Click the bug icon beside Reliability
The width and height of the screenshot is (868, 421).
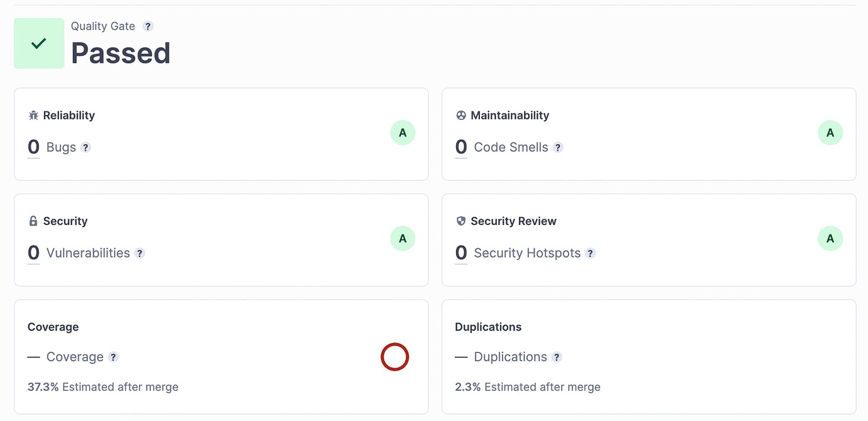[33, 115]
